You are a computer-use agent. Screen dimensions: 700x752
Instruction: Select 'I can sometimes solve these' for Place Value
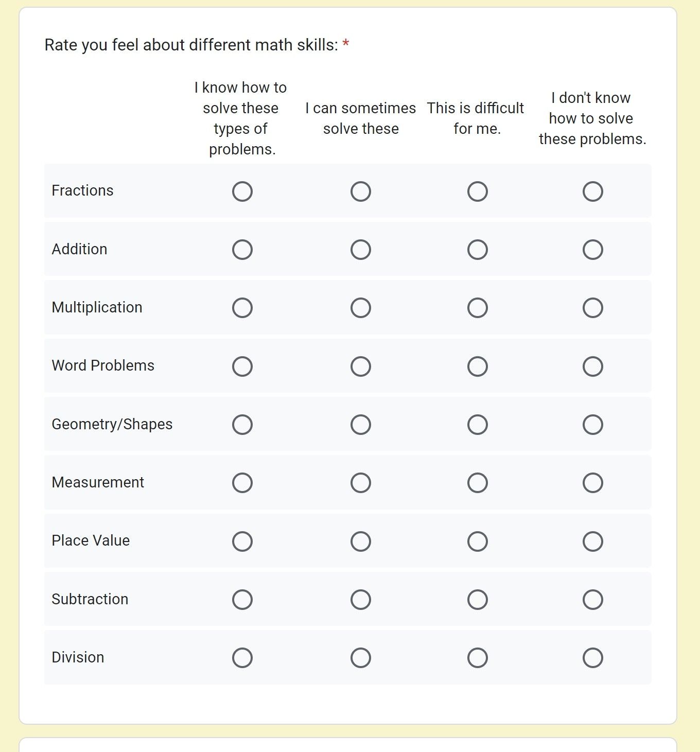coord(360,540)
